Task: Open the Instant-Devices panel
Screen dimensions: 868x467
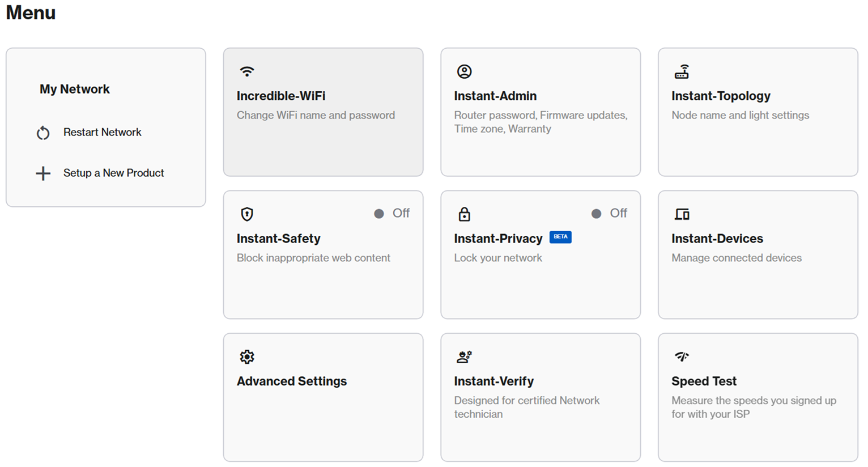Action: (x=758, y=254)
